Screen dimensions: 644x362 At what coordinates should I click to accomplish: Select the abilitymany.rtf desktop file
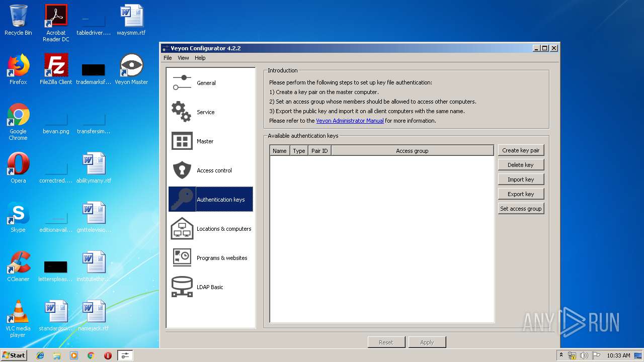tap(94, 168)
